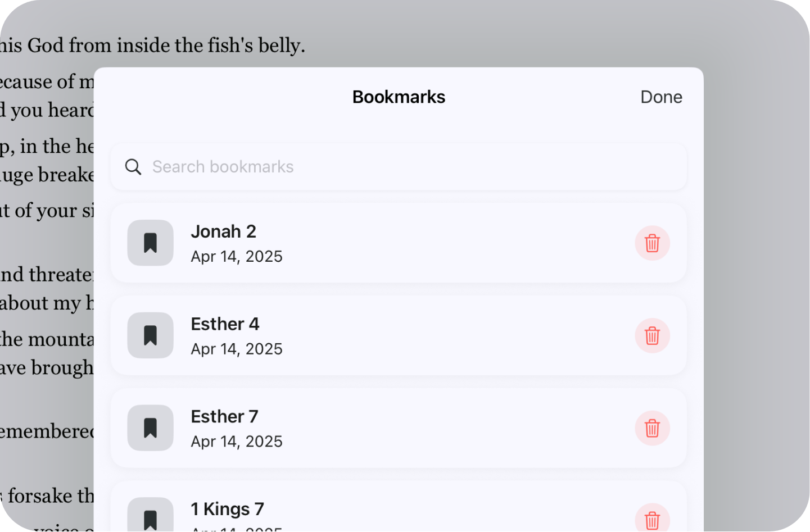Viewport: 810px width, 532px height.
Task: Open the Esther 4 bookmark title
Action: (x=225, y=324)
